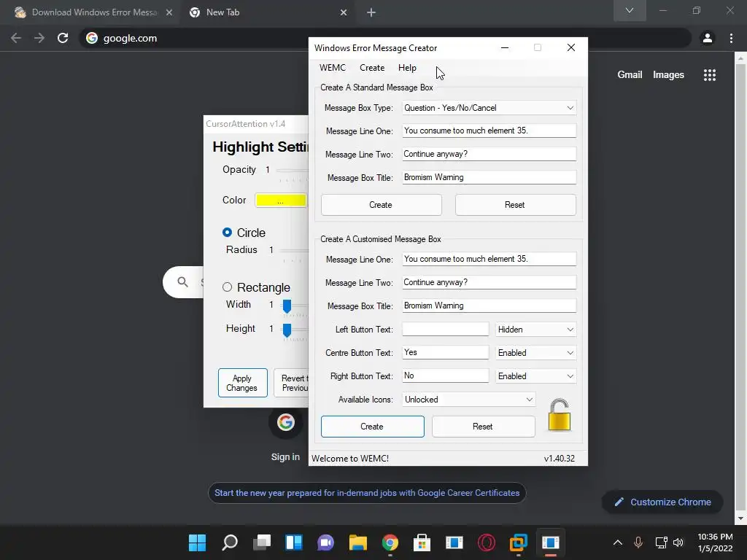
Task: Click Customize Chrome button
Action: 662,502
